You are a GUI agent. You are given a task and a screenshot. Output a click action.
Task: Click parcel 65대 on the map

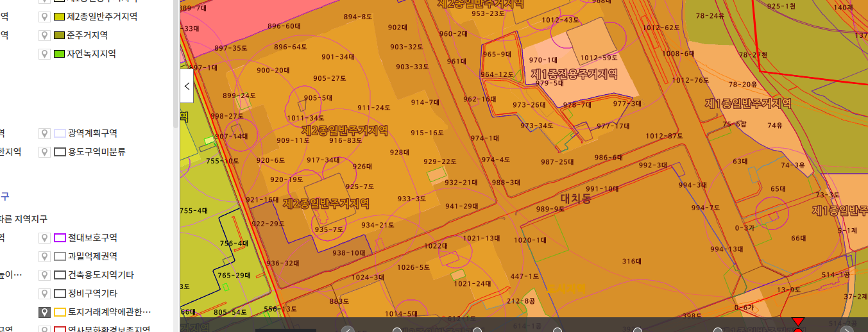pos(778,188)
